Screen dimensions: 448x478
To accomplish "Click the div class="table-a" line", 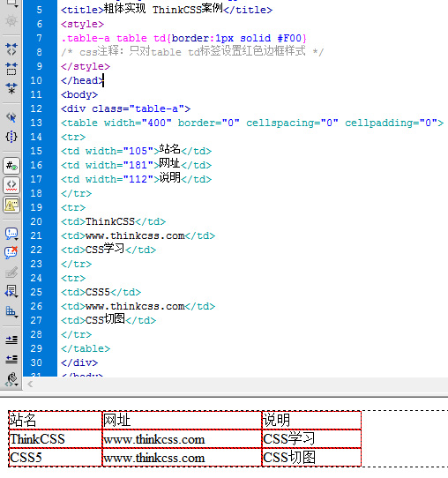I will (125, 108).
